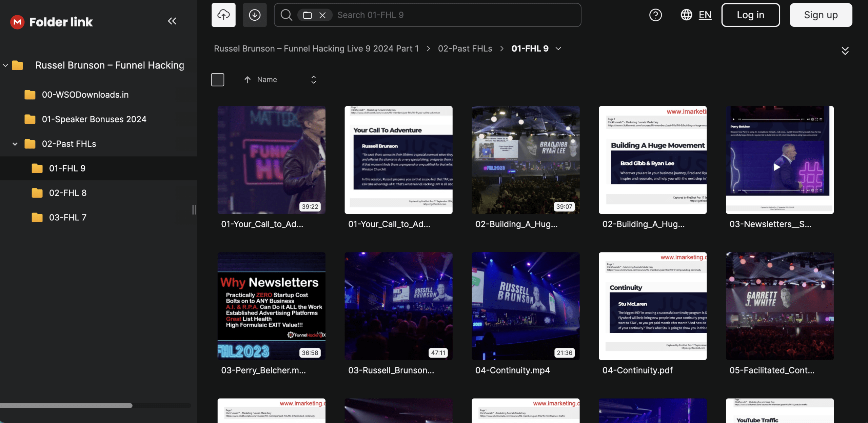Click the upload cloud icon
The image size is (868, 423).
click(223, 15)
